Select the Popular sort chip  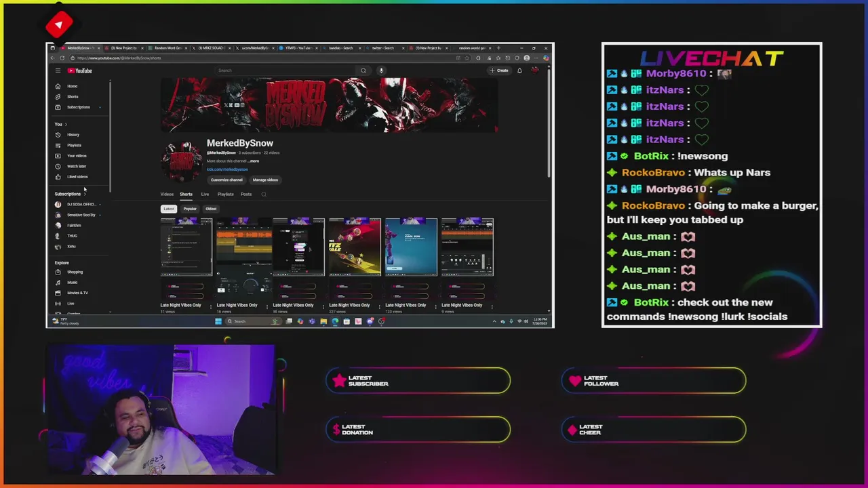tap(190, 209)
